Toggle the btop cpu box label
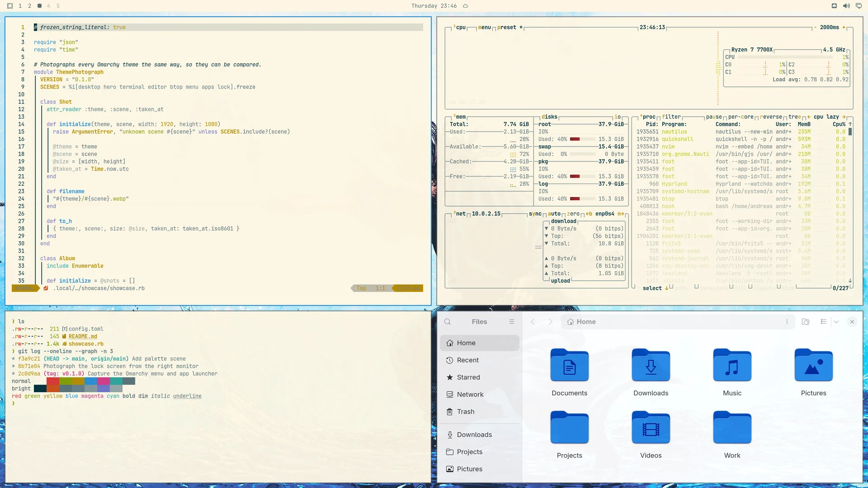Viewport: 868px width, 488px height. click(460, 28)
